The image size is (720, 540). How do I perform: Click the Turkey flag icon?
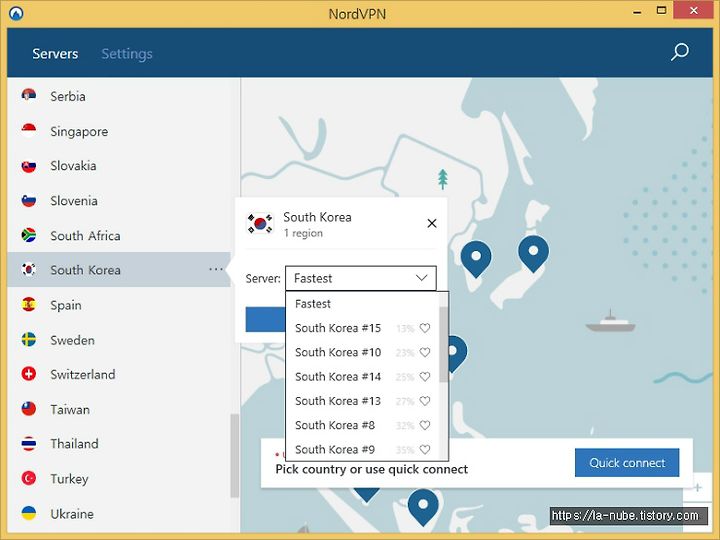click(x=29, y=478)
